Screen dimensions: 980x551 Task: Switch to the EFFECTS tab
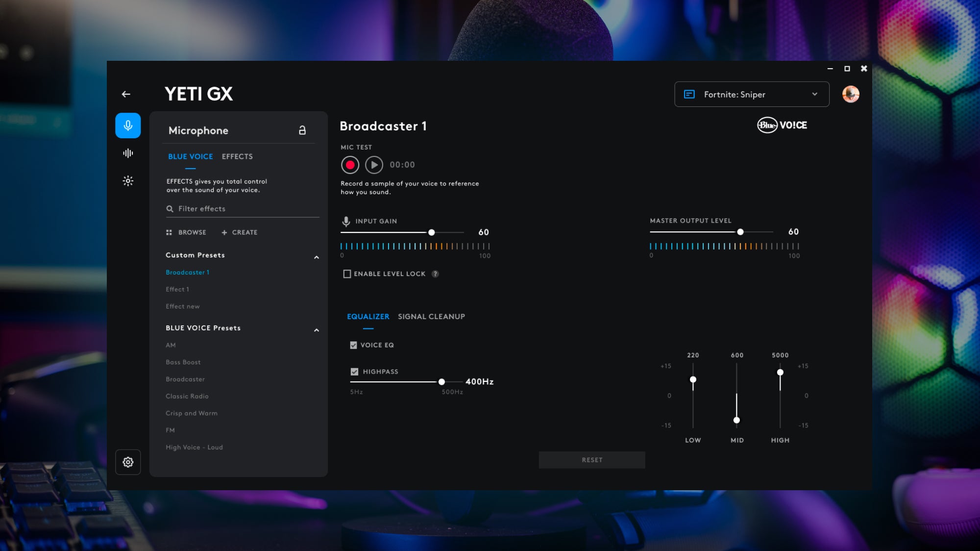pos(237,156)
